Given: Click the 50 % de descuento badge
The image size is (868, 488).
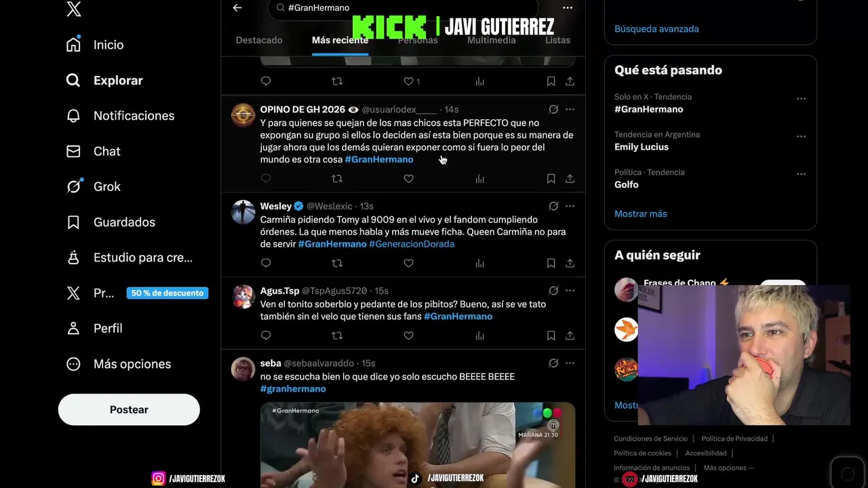Looking at the screenshot, I should coord(167,293).
